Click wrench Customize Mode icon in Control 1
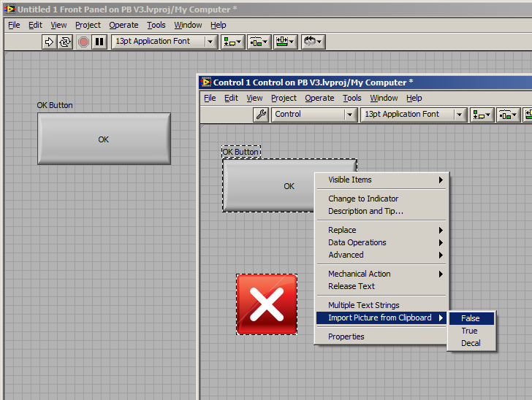 pyautogui.click(x=262, y=115)
